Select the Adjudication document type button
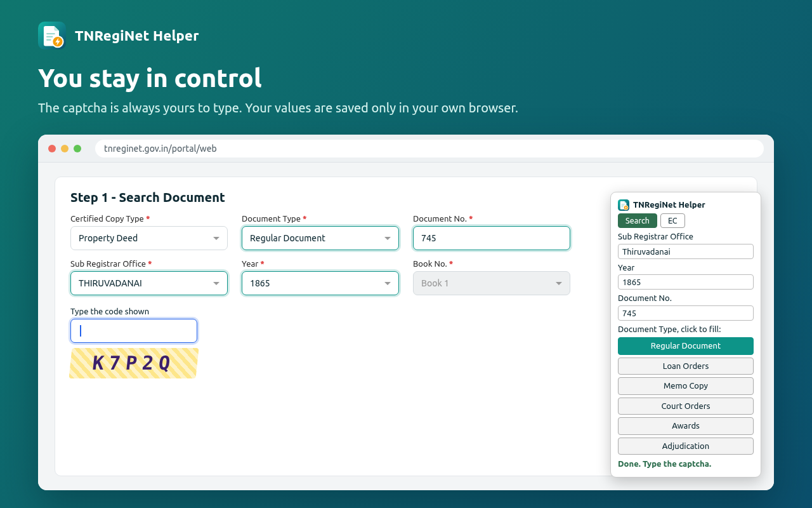The image size is (812, 508). 686,446
